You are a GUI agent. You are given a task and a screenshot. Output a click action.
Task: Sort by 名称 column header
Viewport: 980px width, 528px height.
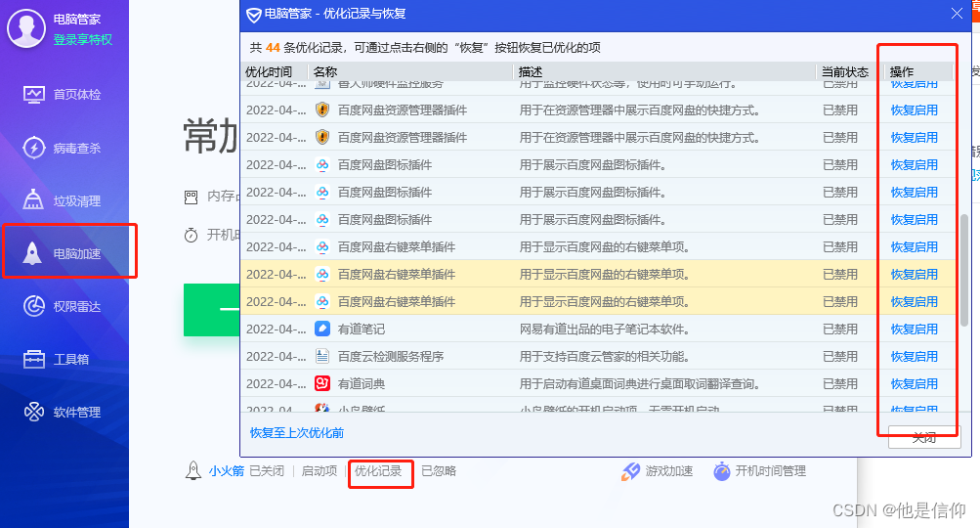click(410, 72)
